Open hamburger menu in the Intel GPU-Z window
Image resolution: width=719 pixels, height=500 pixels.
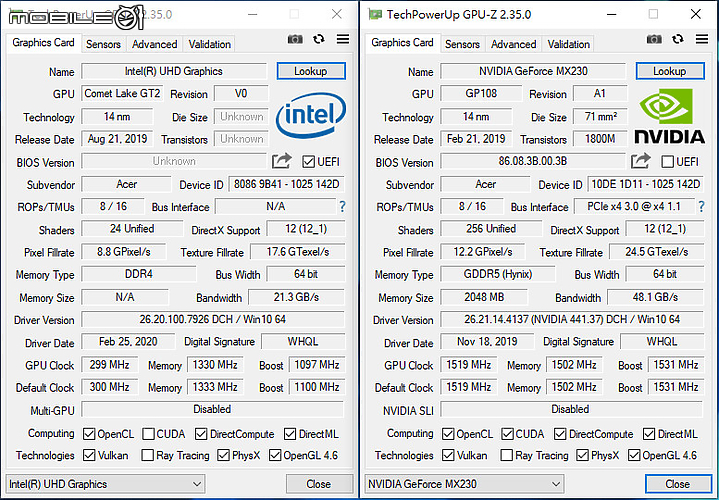(x=343, y=39)
